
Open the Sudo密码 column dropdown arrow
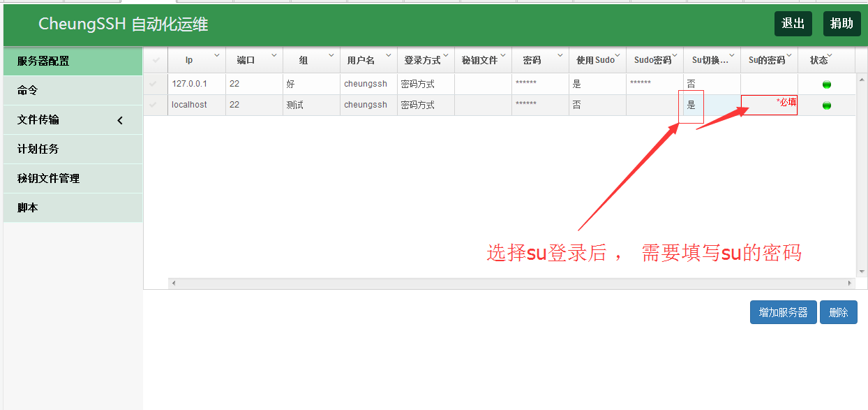coord(675,54)
